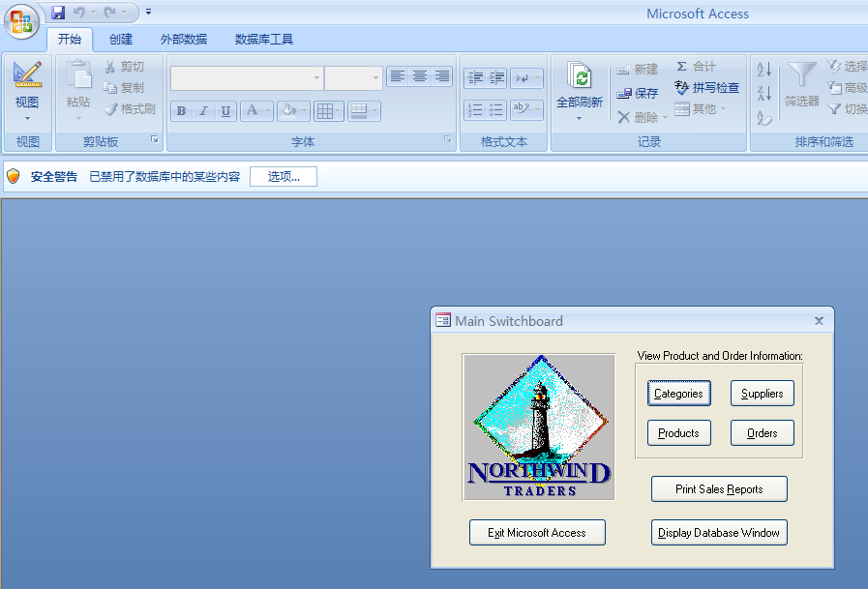
Task: Redo with the quick access arrow
Action: pyautogui.click(x=110, y=12)
